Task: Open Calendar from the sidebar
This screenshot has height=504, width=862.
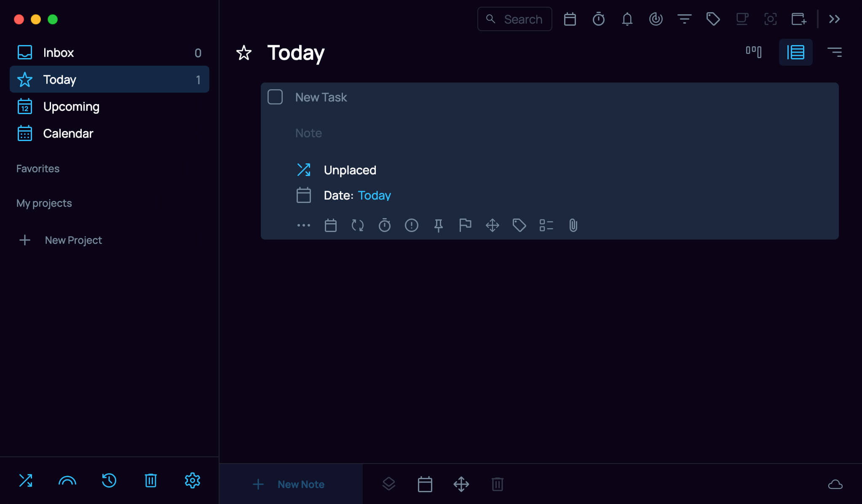Action: pyautogui.click(x=68, y=133)
